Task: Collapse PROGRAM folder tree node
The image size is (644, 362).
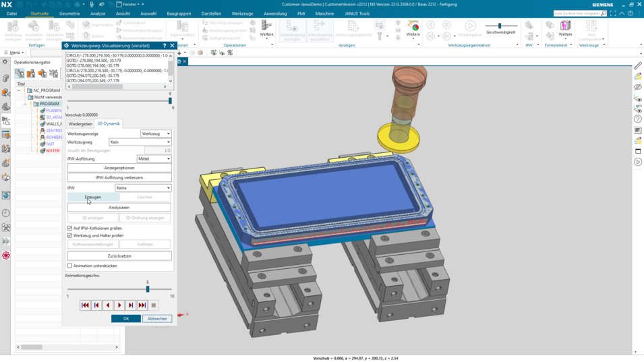Action: 25,104
